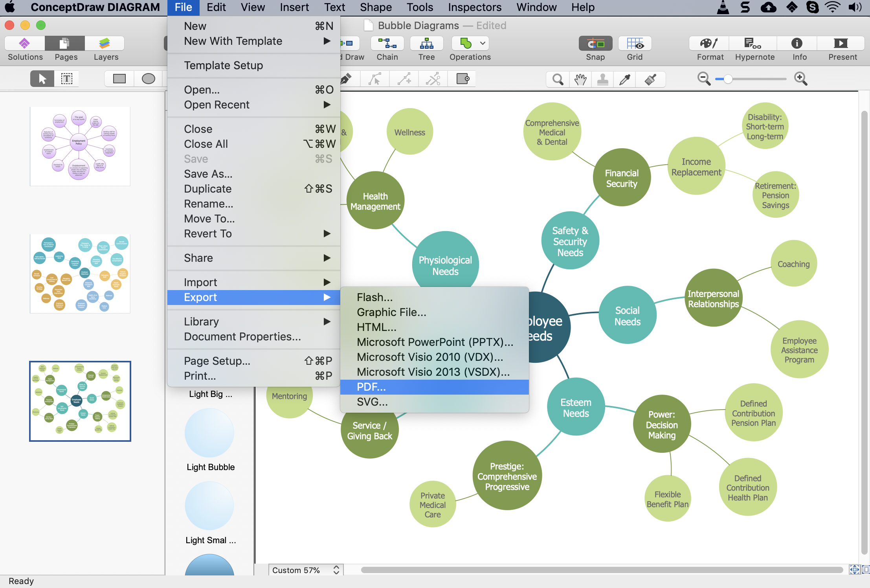Toggle the Snap option
Screen dimensions: 870x588
(x=595, y=44)
